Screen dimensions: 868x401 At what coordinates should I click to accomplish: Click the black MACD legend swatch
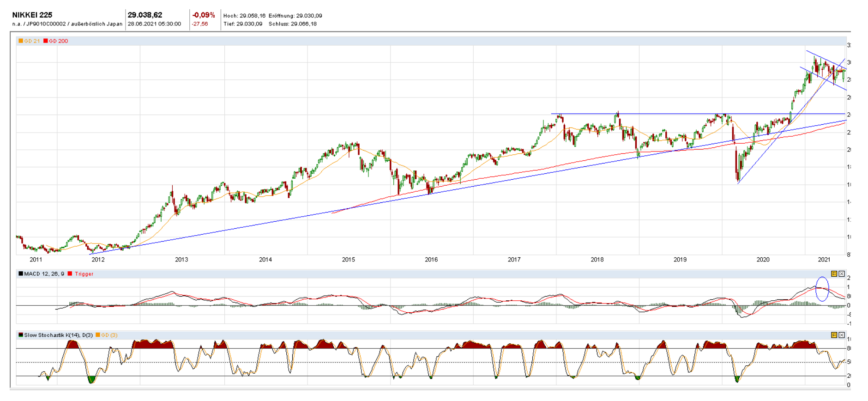(x=21, y=274)
